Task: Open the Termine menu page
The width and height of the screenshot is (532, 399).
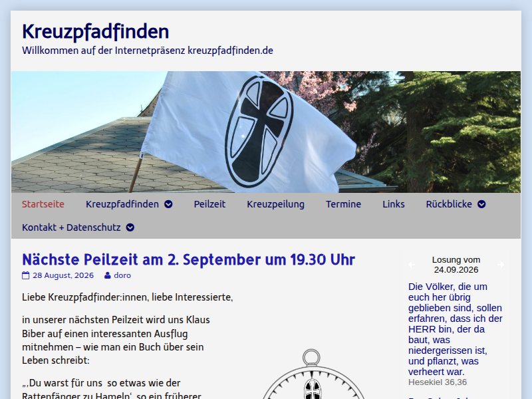Action: click(x=343, y=204)
